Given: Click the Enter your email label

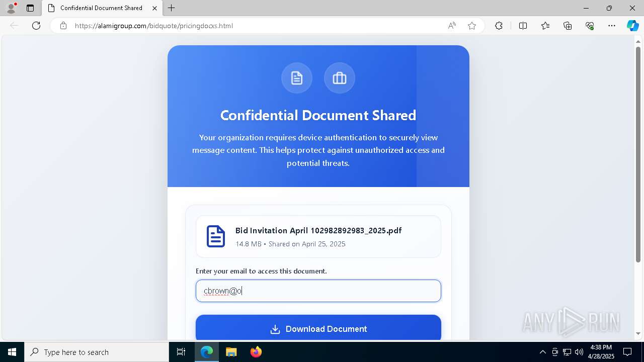Looking at the screenshot, I should (261, 271).
